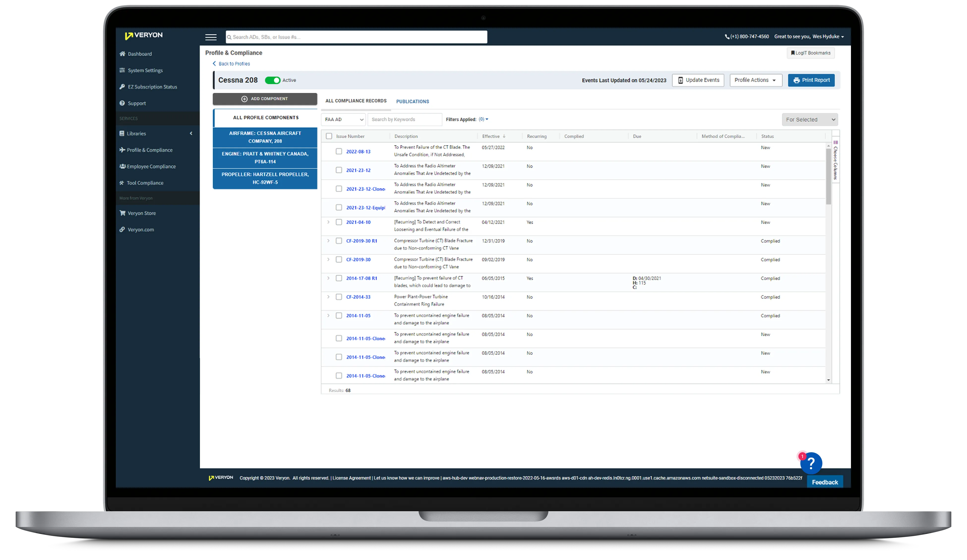Click the Feedback button
Image resolution: width=967 pixels, height=560 pixels.
825,482
